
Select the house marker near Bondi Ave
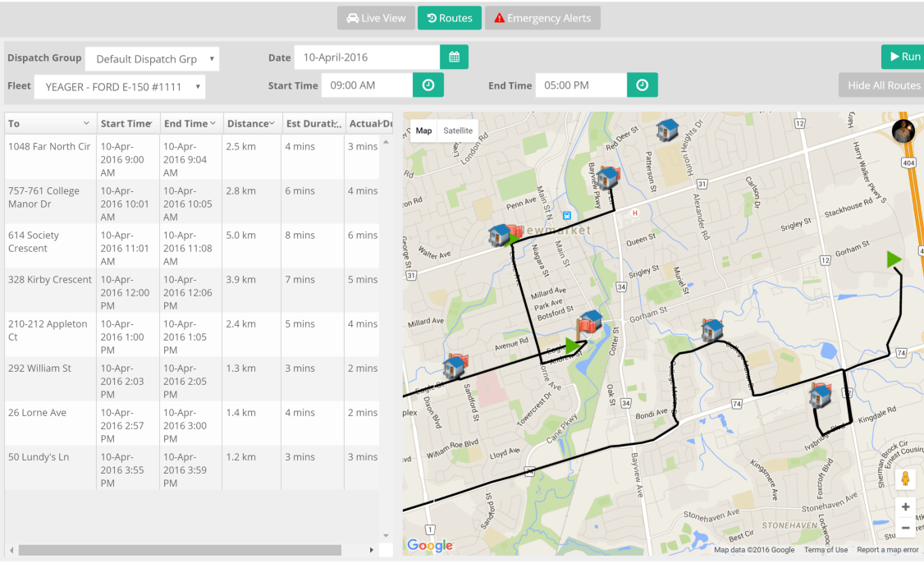[712, 330]
